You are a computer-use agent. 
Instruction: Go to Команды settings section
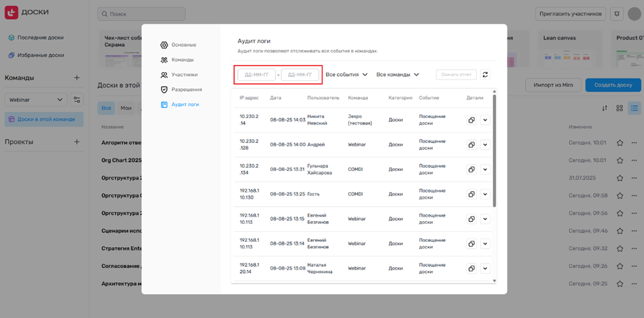tap(182, 60)
